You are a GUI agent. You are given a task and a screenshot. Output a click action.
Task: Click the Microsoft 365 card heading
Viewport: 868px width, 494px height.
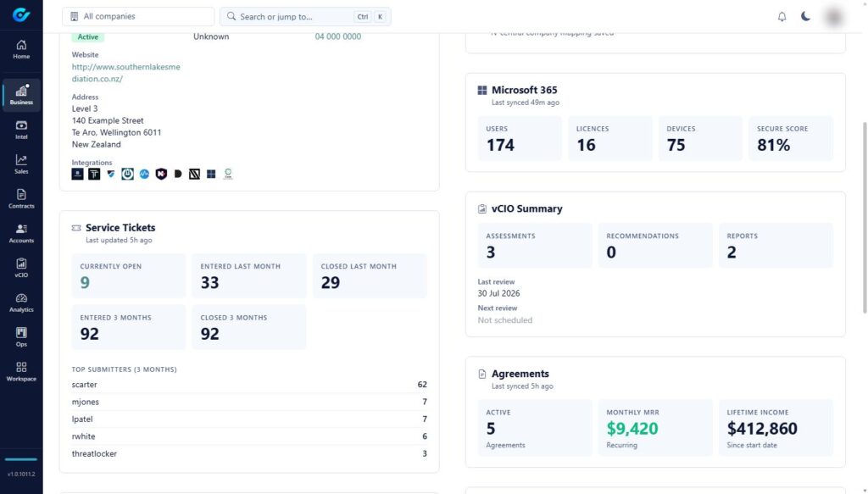coord(524,90)
